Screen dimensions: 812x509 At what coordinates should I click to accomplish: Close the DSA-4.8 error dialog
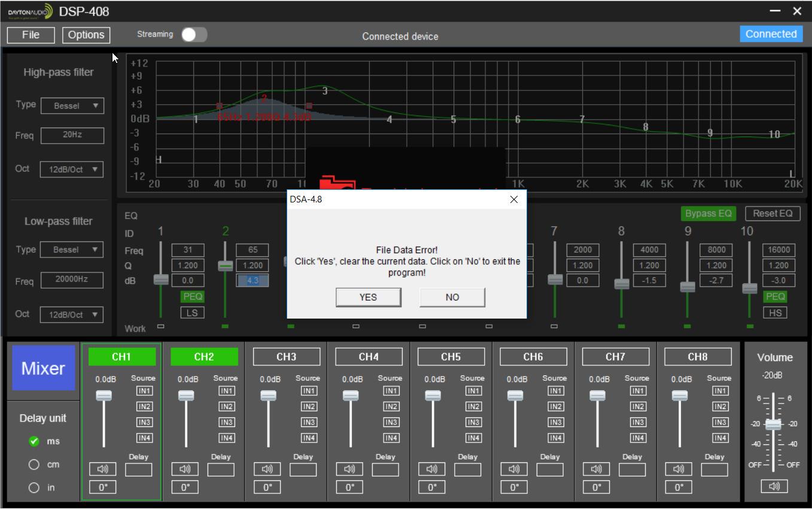pyautogui.click(x=513, y=199)
